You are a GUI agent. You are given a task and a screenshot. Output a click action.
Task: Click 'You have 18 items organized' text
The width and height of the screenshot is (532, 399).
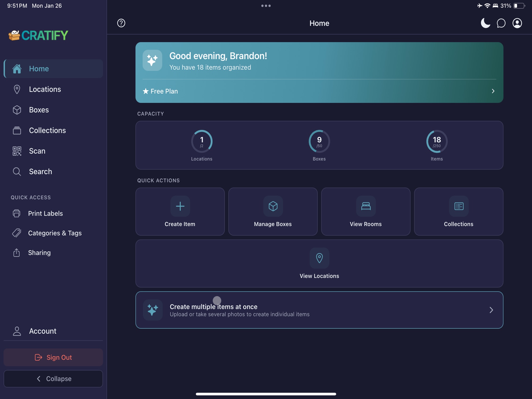point(210,67)
